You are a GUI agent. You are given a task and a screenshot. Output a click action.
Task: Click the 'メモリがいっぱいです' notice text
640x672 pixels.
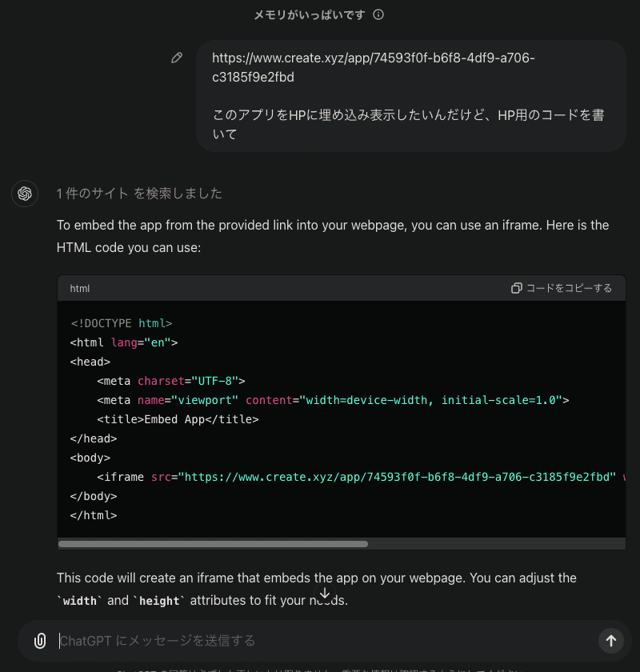(310, 15)
